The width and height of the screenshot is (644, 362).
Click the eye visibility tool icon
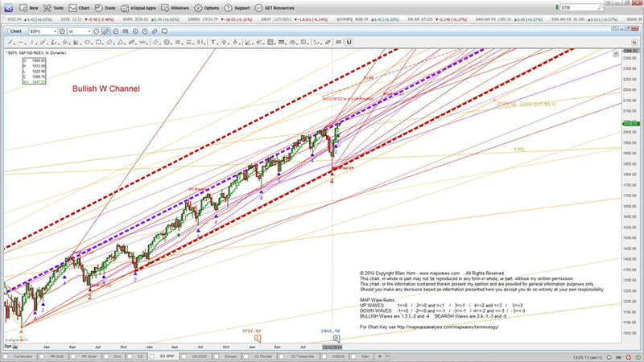(x=292, y=43)
